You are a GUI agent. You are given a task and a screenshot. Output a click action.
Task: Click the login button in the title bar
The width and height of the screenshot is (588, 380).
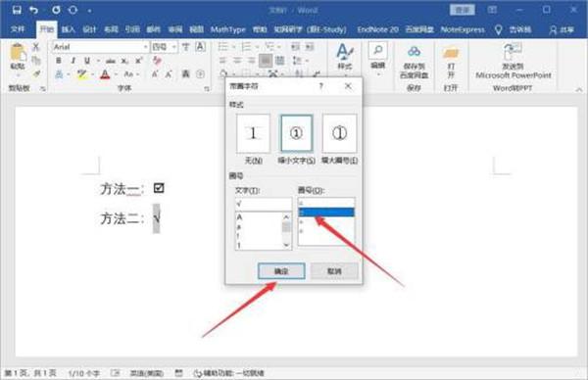[x=462, y=10]
